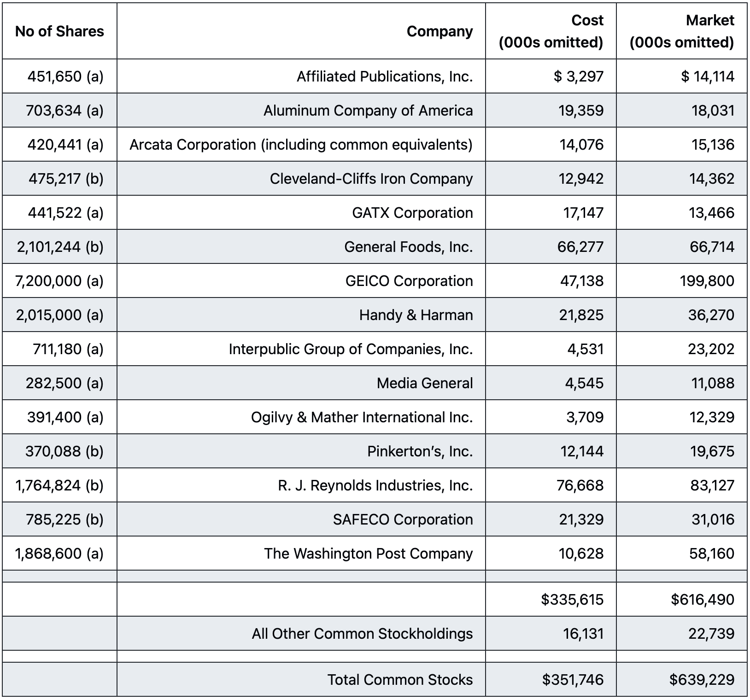Click the R. J. Reynolds Industries cell

click(301, 485)
